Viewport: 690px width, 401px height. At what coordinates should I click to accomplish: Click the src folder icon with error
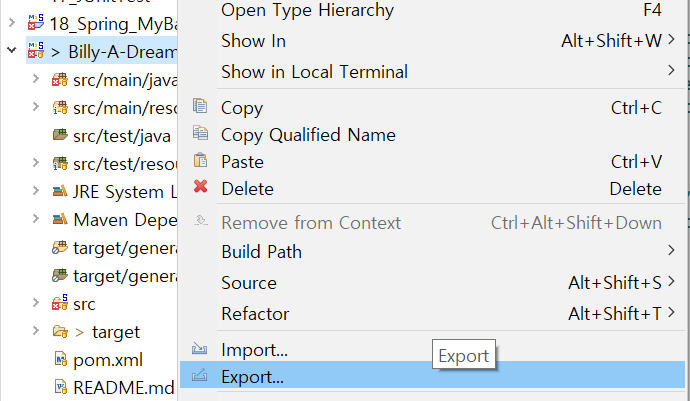(60, 302)
